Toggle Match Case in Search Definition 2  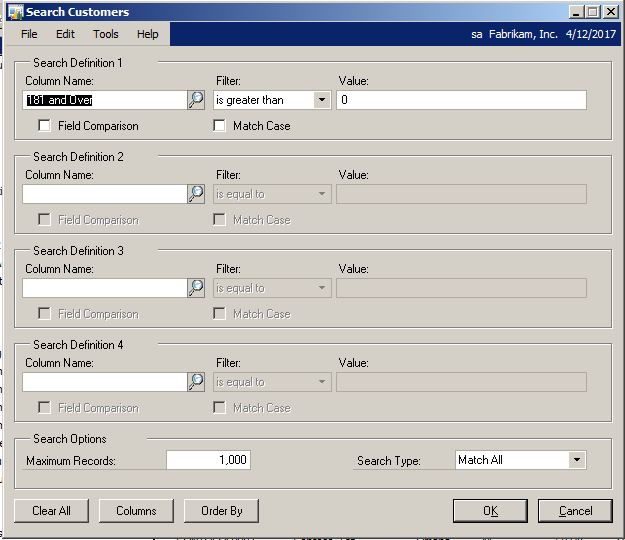tap(219, 220)
